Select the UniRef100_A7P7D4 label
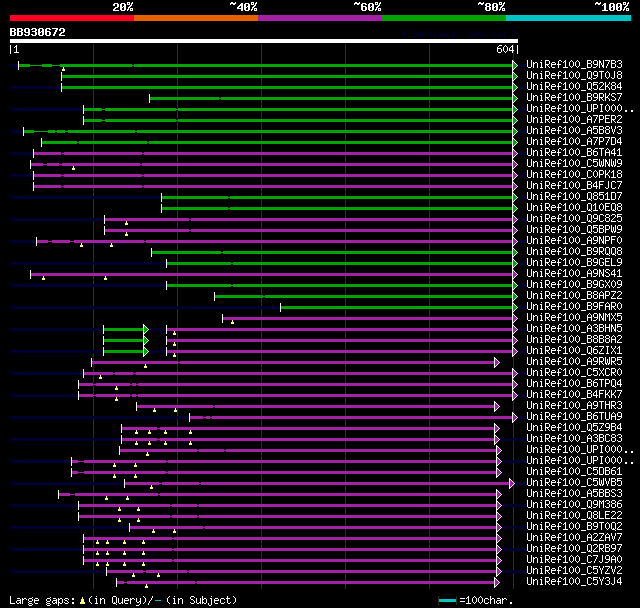Viewport: 640px width, 608px height. coord(574,142)
